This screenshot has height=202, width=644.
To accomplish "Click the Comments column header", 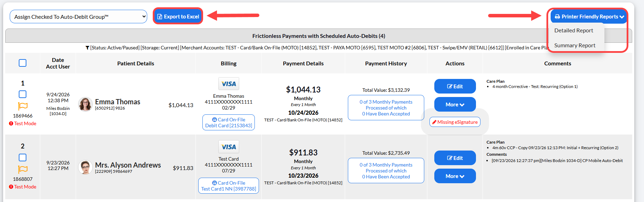I will 558,63.
